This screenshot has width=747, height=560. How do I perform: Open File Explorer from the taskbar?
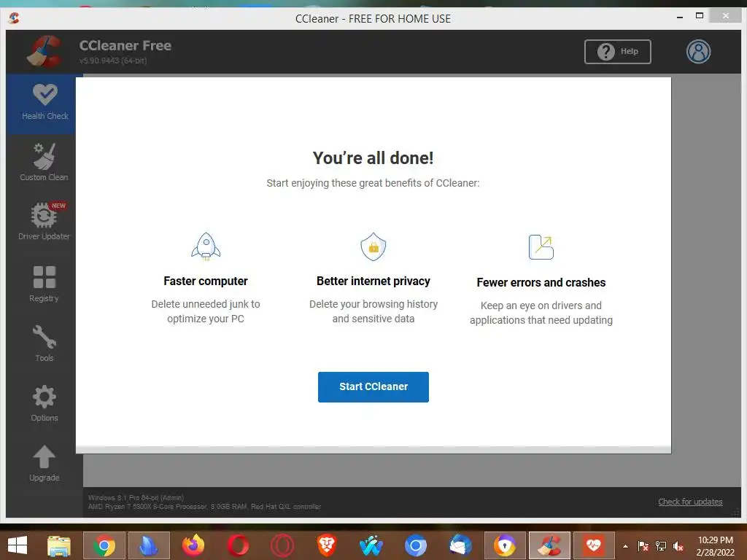point(59,545)
